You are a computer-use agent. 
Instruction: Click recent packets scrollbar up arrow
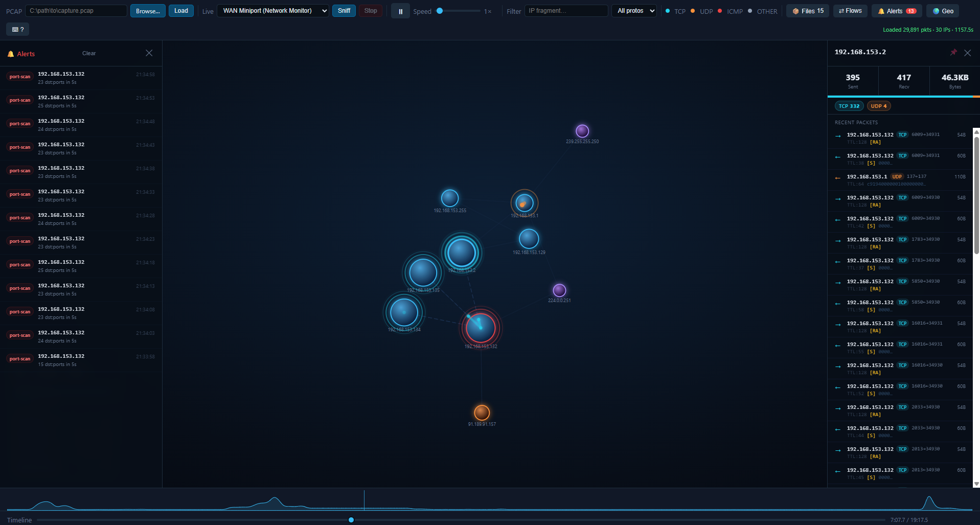point(976,131)
